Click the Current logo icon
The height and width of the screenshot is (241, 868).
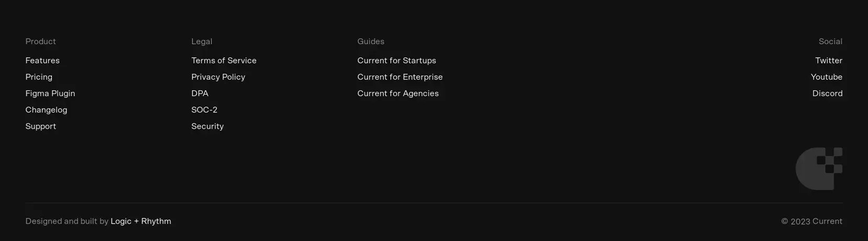pos(819,169)
